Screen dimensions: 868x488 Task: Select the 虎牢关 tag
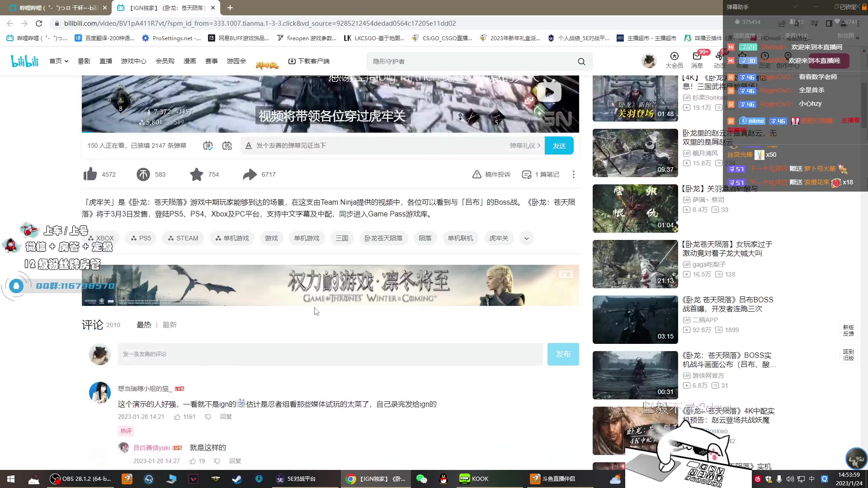click(x=499, y=238)
